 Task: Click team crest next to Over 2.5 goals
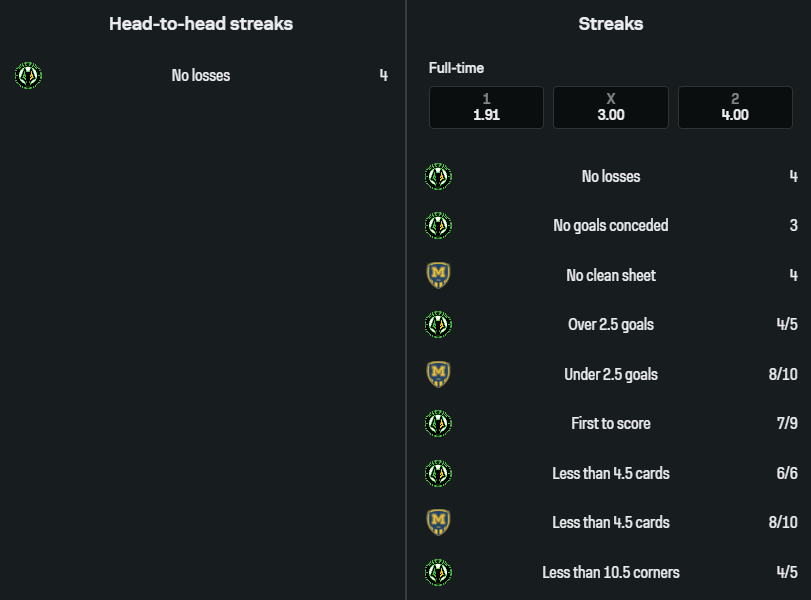coord(438,325)
